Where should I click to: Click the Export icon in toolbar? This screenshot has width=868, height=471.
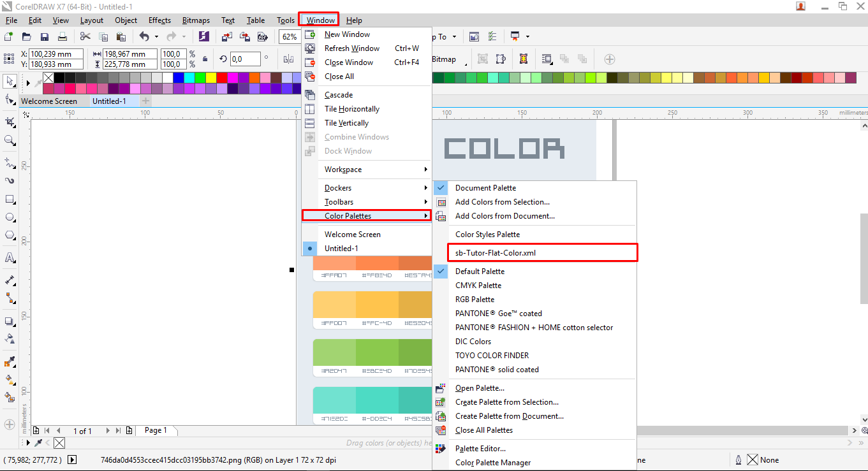[x=244, y=37]
